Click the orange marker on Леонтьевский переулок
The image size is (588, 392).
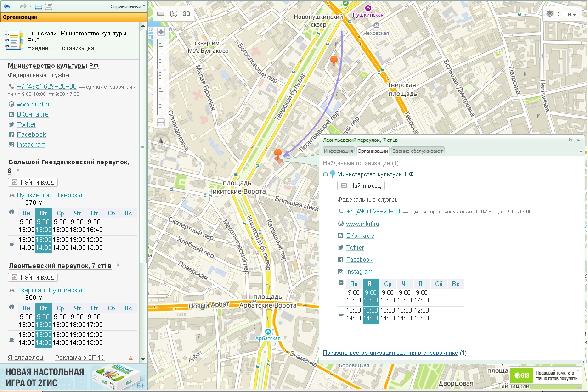coord(277,155)
